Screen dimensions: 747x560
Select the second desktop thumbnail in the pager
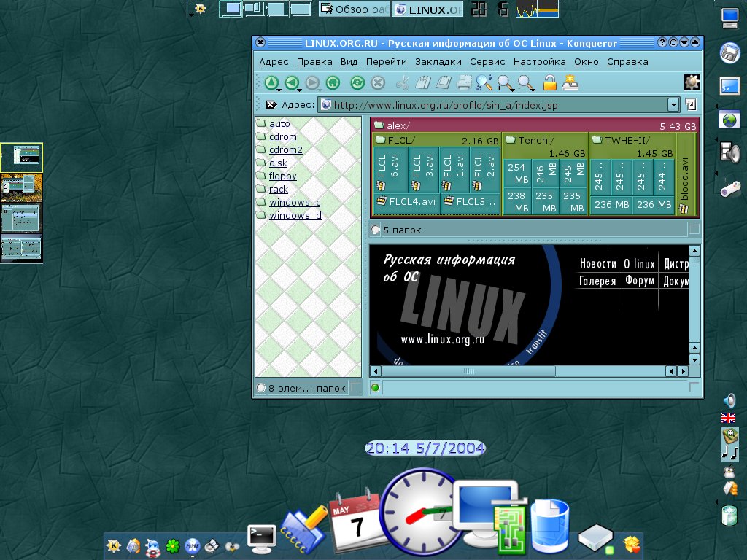21,187
